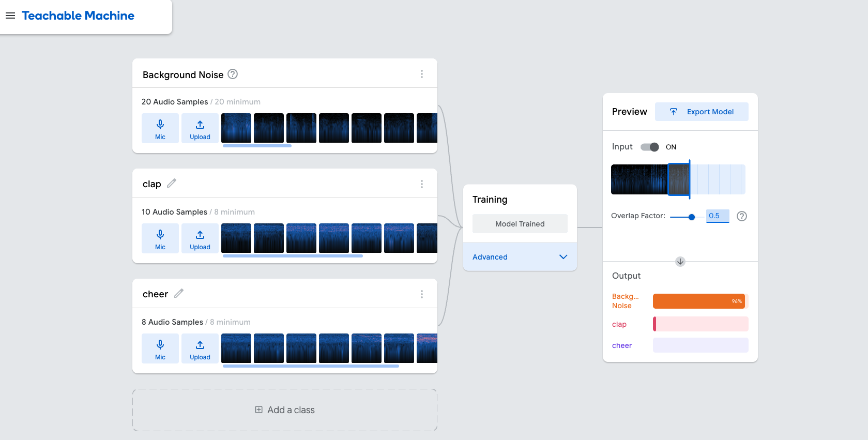Click the '10 Audio Samples' label
Screen dimensions: 868x440
pyautogui.click(x=174, y=212)
